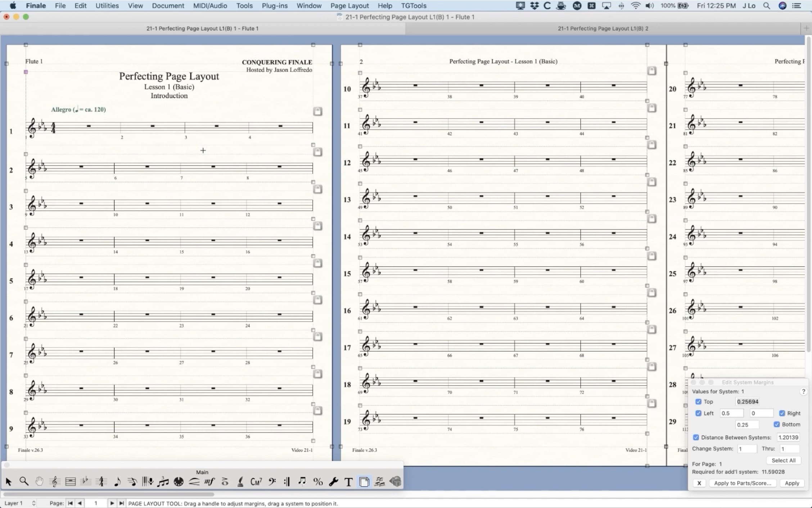This screenshot has width=812, height=508.
Task: Uncheck the Top margin checkbox
Action: pyautogui.click(x=699, y=401)
